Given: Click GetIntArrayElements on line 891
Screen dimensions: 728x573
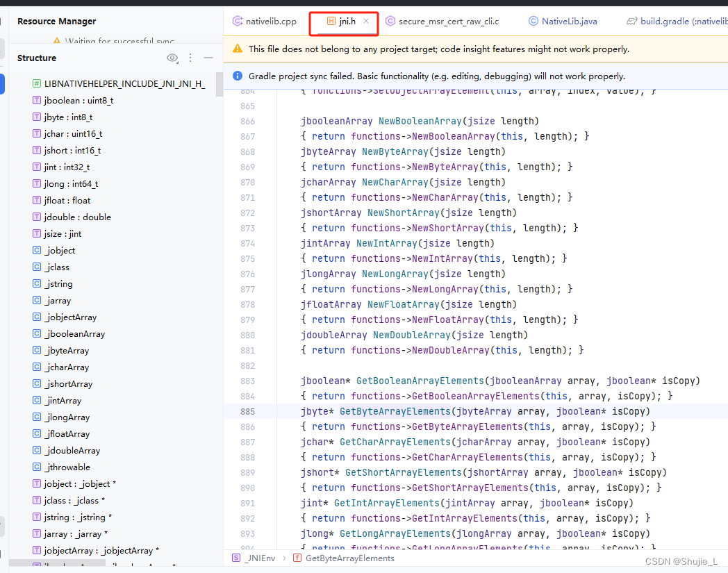Looking at the screenshot, I should [387, 504].
